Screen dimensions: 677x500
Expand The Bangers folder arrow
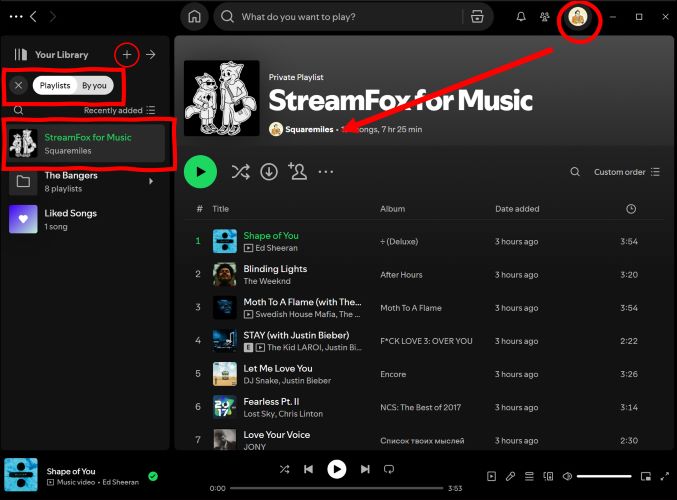(x=151, y=181)
